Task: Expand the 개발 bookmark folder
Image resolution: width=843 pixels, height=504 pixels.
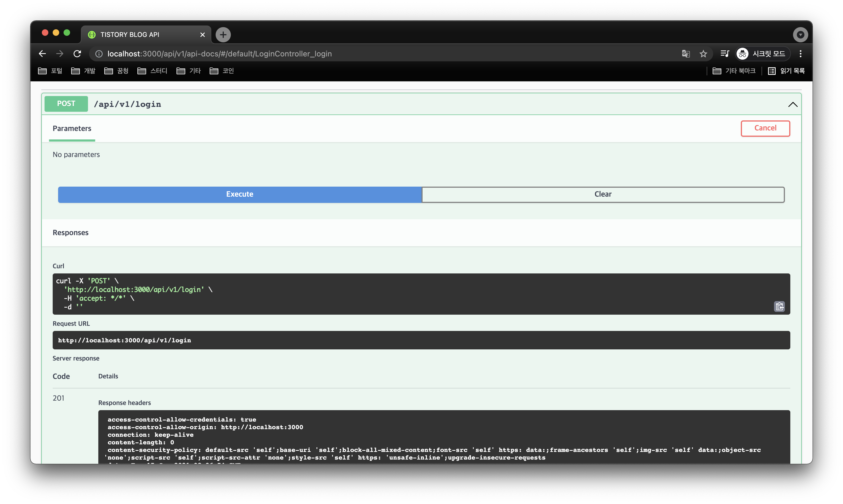Action: click(83, 71)
